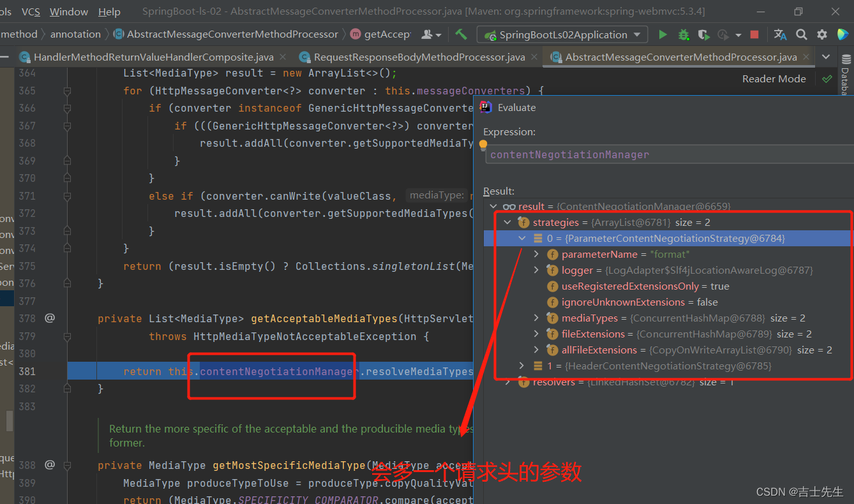
Task: Collapse the strategies node
Action: pyautogui.click(x=507, y=222)
